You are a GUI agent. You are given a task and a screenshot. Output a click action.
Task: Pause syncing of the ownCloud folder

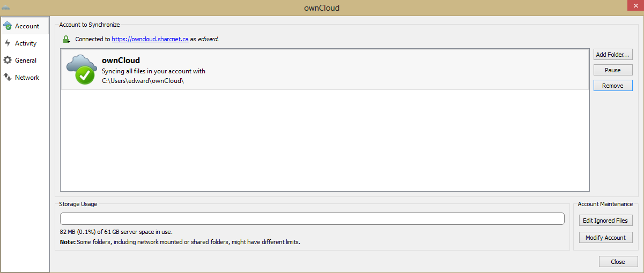[612, 70]
